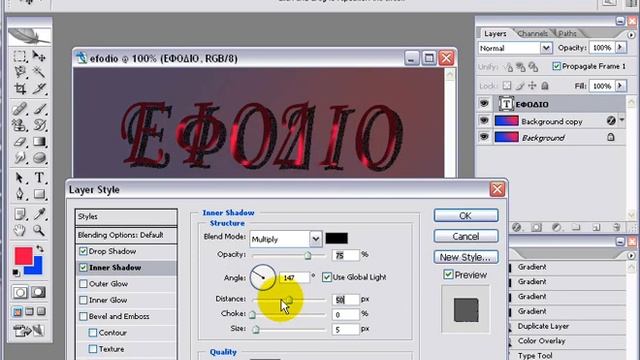Swap foreground and background colors
The height and width of the screenshot is (360, 640).
[40, 249]
